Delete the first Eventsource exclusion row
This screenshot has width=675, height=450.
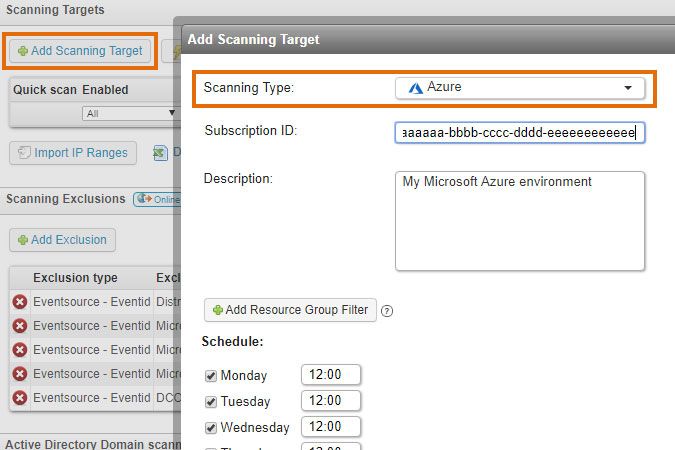click(x=19, y=302)
